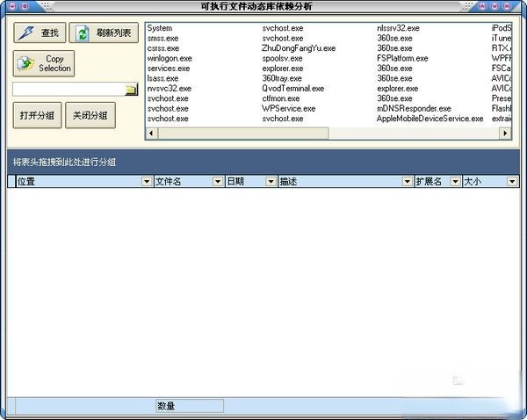
Task: Click the empty path input field
Action: click(68, 90)
